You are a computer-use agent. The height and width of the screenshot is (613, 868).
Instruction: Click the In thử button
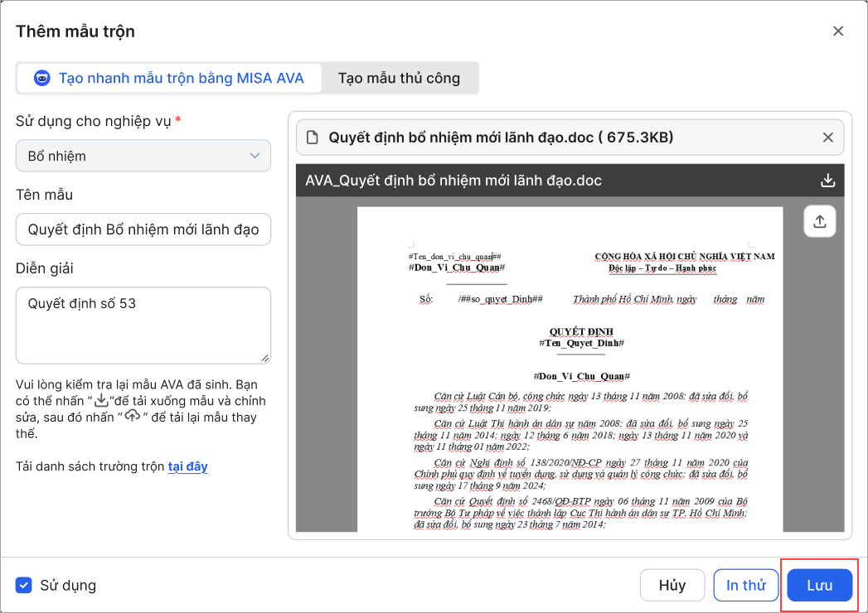click(745, 585)
